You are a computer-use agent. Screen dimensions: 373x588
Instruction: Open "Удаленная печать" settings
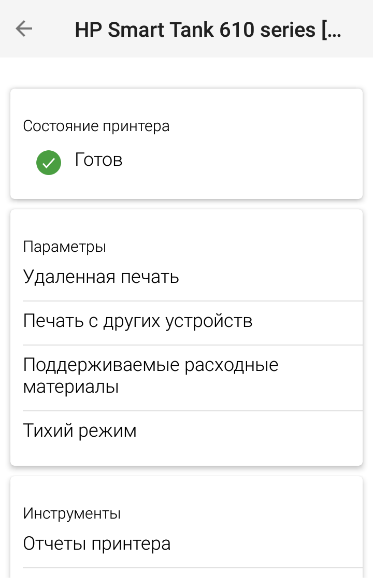(x=101, y=277)
